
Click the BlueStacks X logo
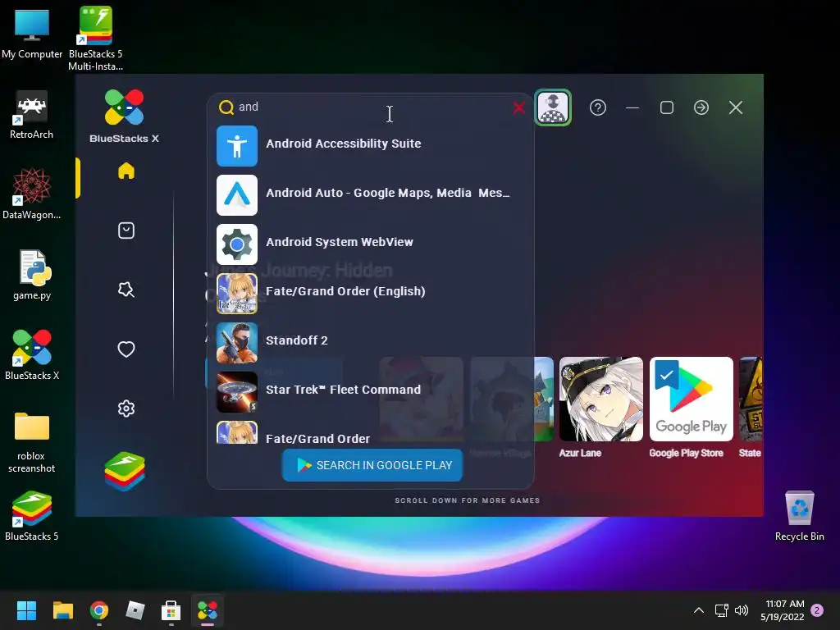coord(125,116)
